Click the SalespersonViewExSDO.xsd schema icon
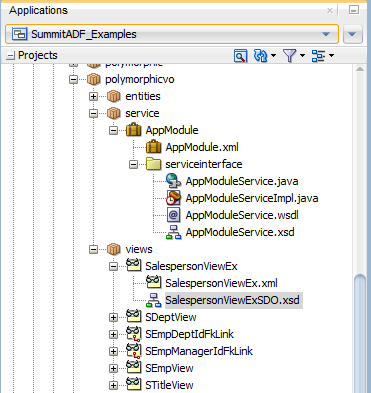Image resolution: width=371 pixels, height=393 pixels. click(x=154, y=300)
